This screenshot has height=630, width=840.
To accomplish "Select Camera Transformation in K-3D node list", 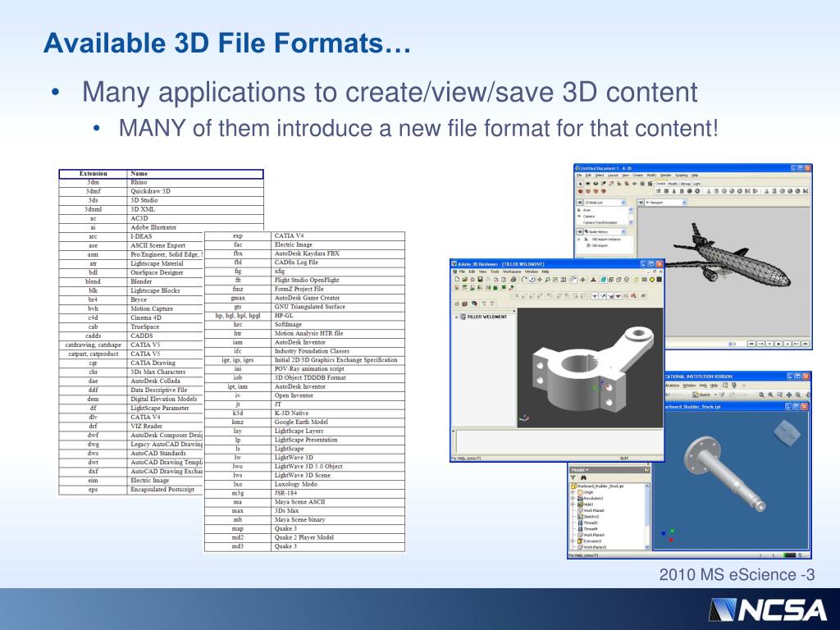I will click(600, 222).
